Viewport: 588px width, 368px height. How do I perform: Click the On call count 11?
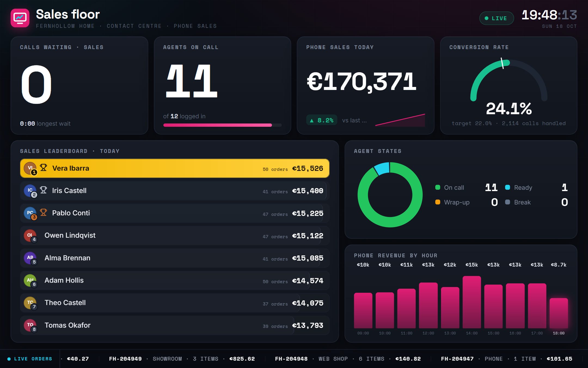pyautogui.click(x=491, y=187)
